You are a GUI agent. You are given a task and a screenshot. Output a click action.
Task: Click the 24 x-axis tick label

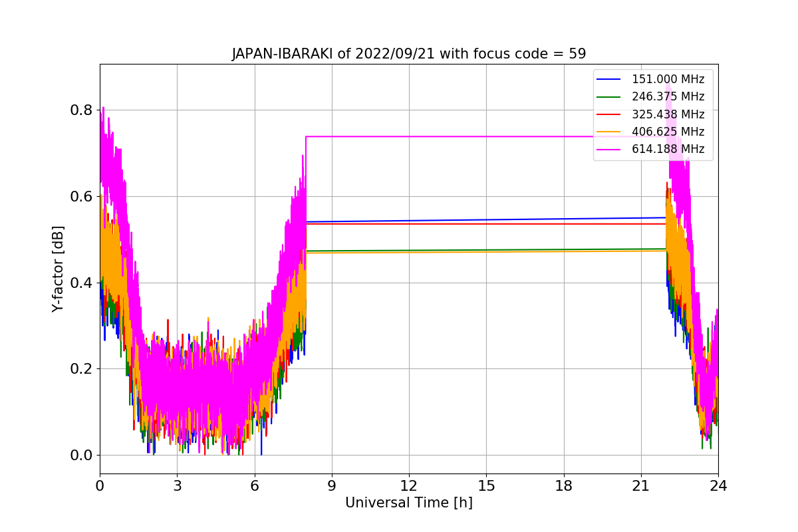point(718,486)
